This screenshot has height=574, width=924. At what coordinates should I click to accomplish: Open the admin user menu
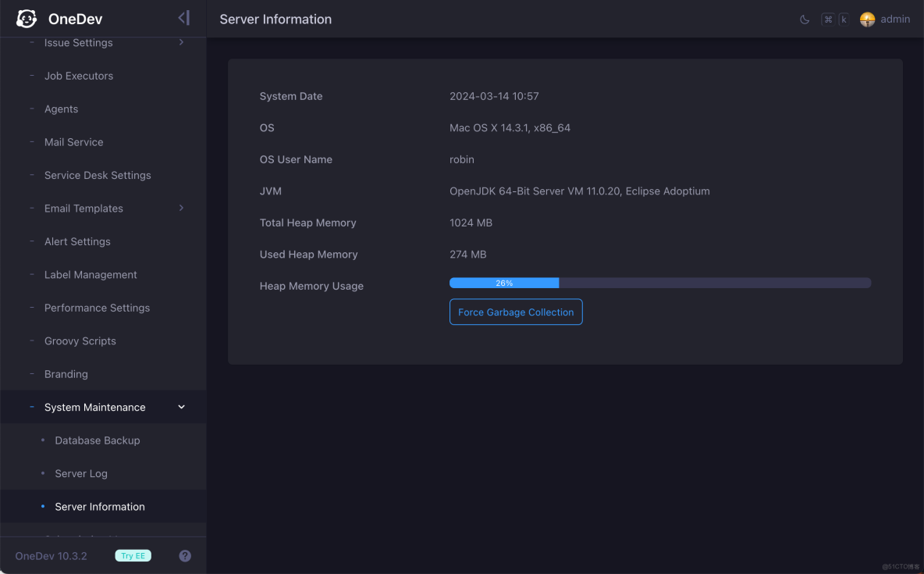pos(894,20)
